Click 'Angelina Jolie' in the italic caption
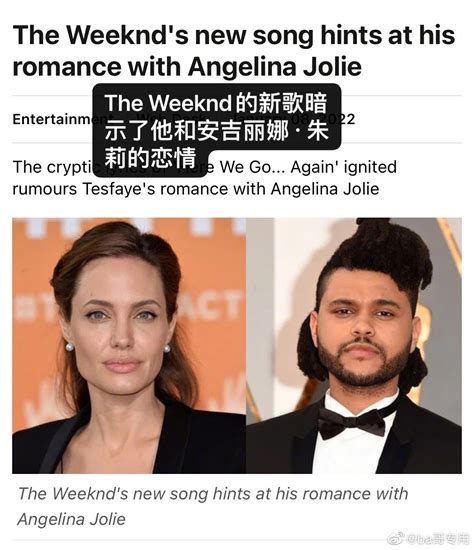The image size is (474, 550). point(71,519)
